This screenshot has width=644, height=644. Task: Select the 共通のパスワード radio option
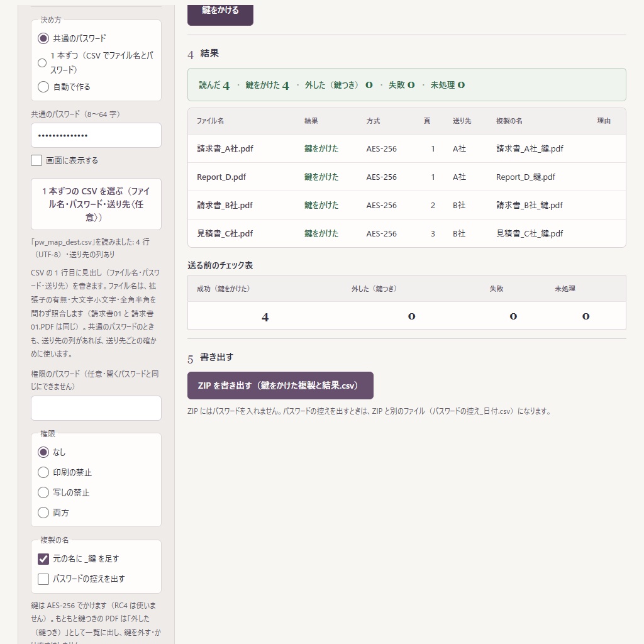point(43,38)
